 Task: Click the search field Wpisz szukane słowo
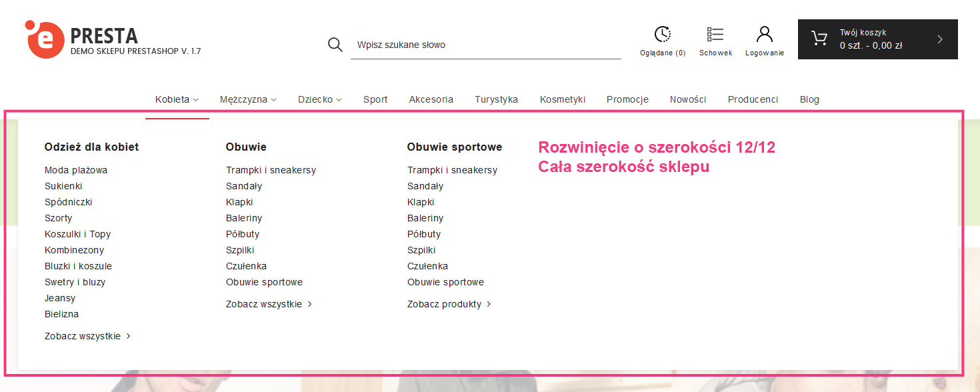pyautogui.click(x=485, y=45)
